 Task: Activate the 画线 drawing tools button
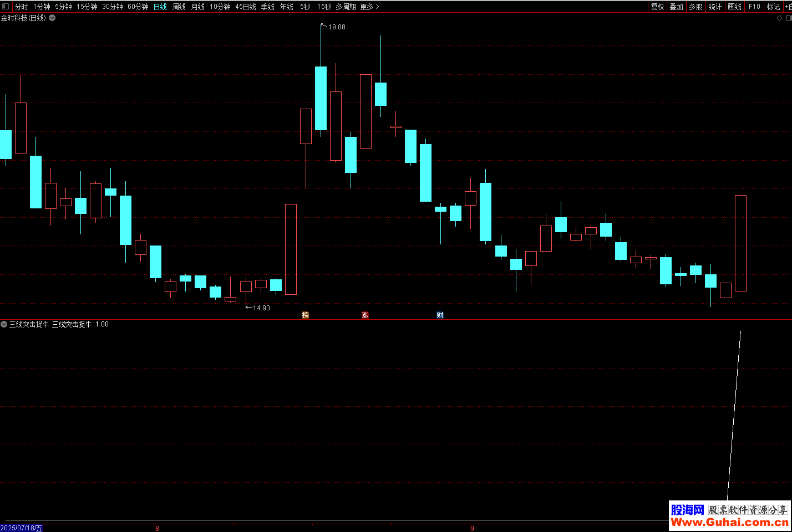coord(735,7)
